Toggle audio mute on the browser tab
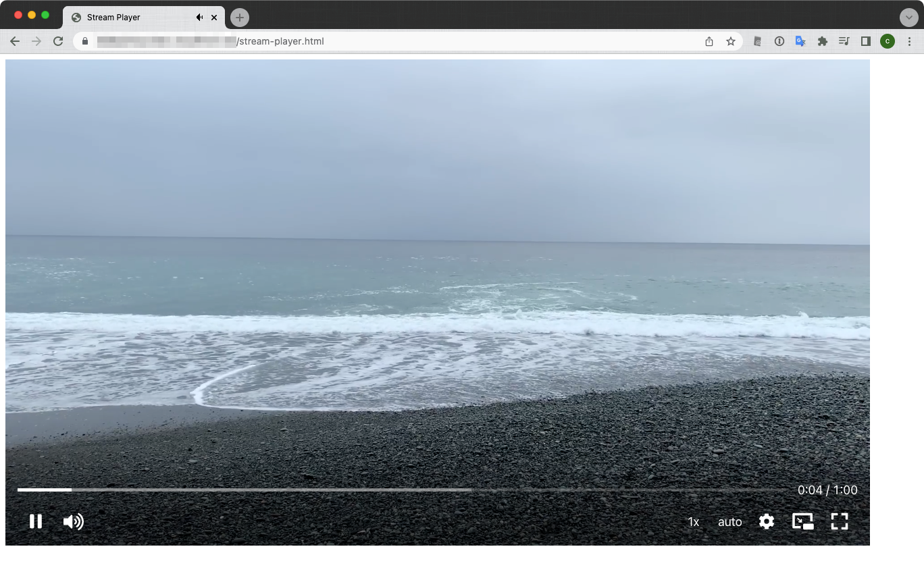Image resolution: width=924 pixels, height=578 pixels. click(x=199, y=17)
